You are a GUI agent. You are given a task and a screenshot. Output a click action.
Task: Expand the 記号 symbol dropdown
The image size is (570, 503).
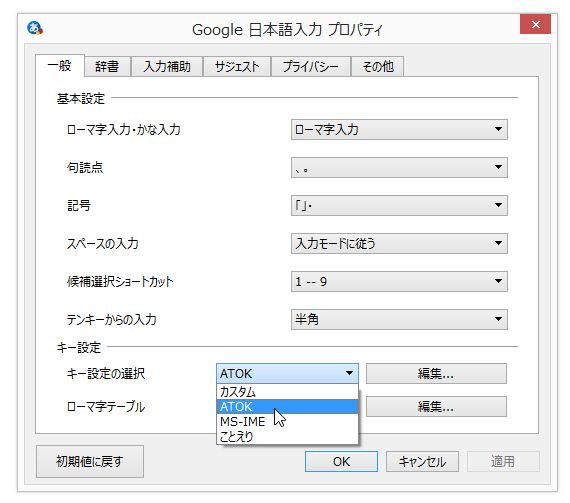pos(399,205)
